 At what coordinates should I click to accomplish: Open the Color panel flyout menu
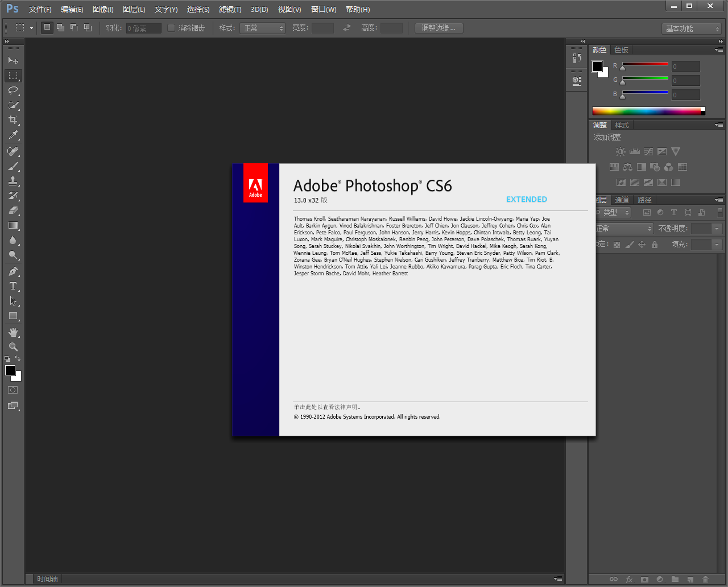click(719, 50)
